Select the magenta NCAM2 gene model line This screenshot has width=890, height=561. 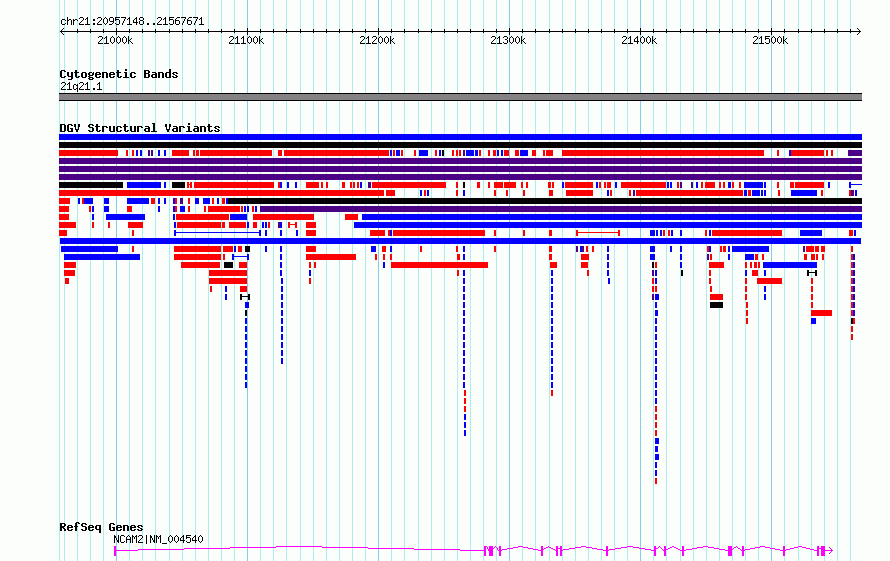[x=473, y=550]
